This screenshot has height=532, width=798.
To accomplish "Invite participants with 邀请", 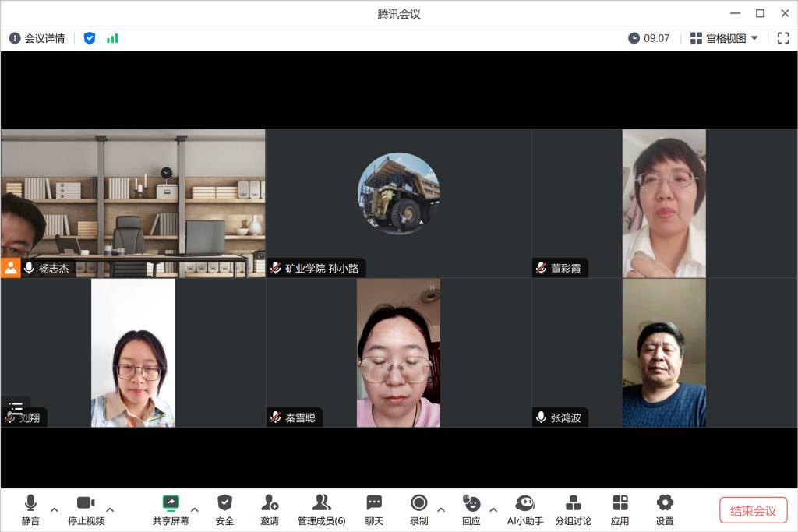I will [270, 510].
